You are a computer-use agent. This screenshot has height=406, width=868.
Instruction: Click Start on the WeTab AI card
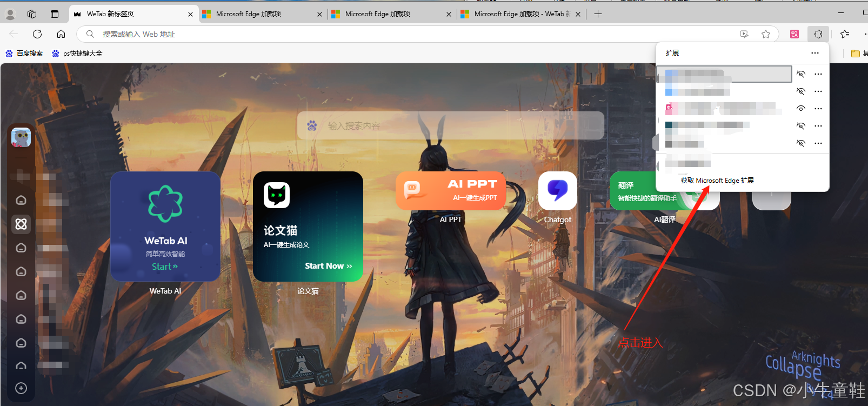(164, 267)
